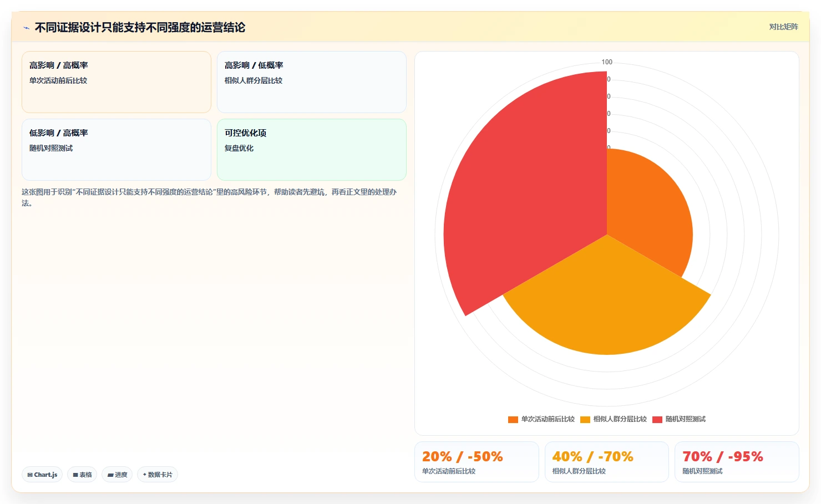
Task: Toggle the yellow 相似人群分层比较 legend swatch
Action: [585, 419]
